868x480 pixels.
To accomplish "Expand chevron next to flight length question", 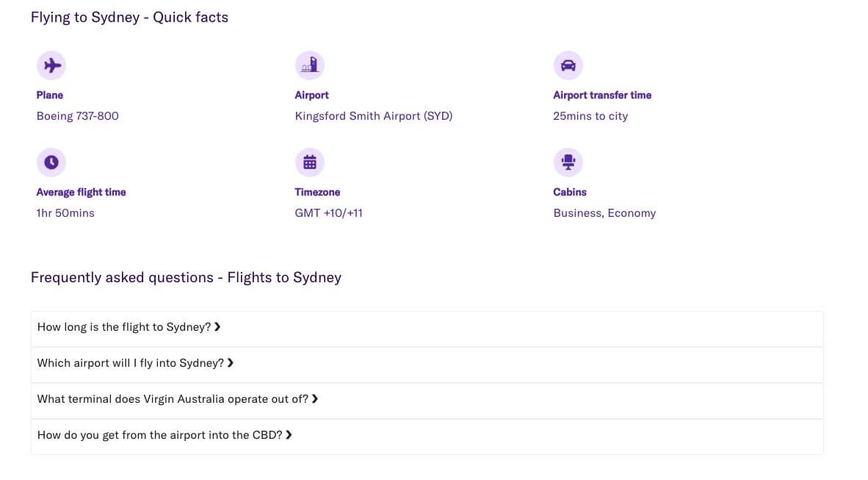I will click(217, 327).
